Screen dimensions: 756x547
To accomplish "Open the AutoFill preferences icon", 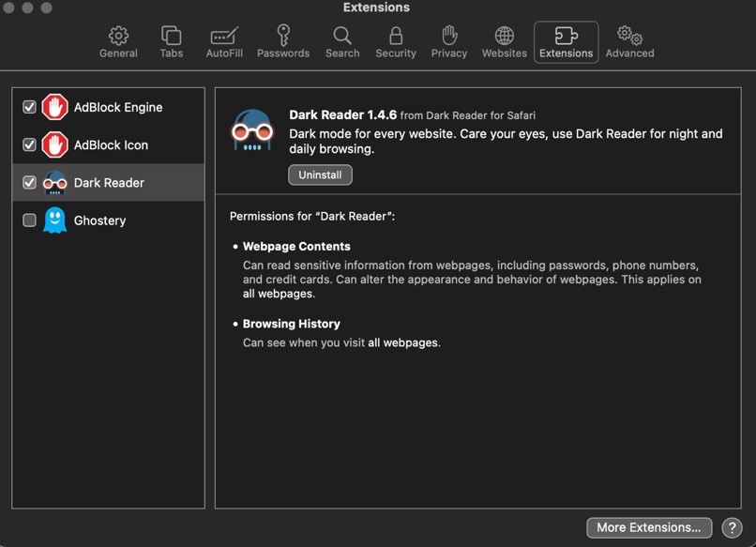I will (224, 37).
